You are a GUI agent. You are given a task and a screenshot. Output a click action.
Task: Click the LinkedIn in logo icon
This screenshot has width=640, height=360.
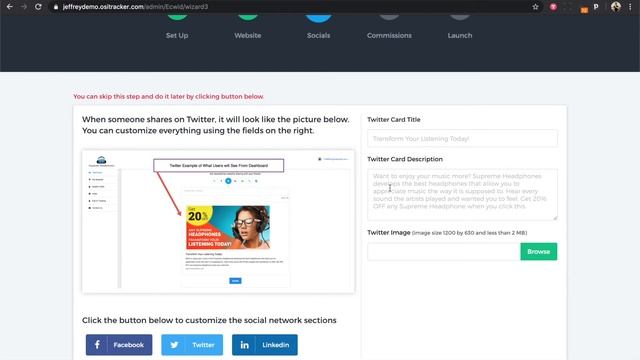[x=244, y=345]
